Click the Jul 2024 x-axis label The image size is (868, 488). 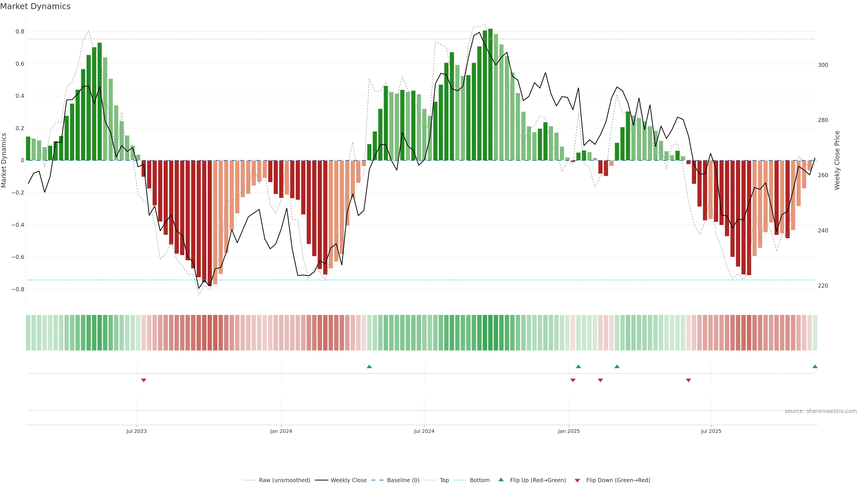click(x=424, y=431)
